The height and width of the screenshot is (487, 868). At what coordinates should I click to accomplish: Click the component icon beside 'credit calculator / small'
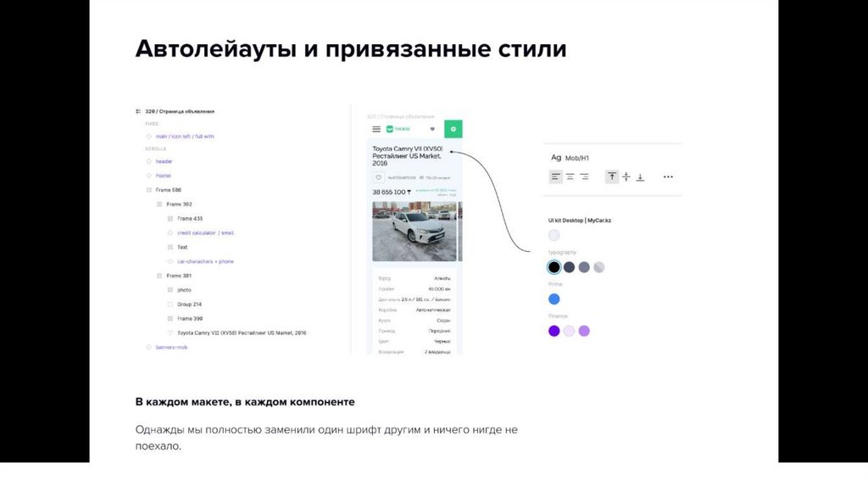tap(170, 232)
